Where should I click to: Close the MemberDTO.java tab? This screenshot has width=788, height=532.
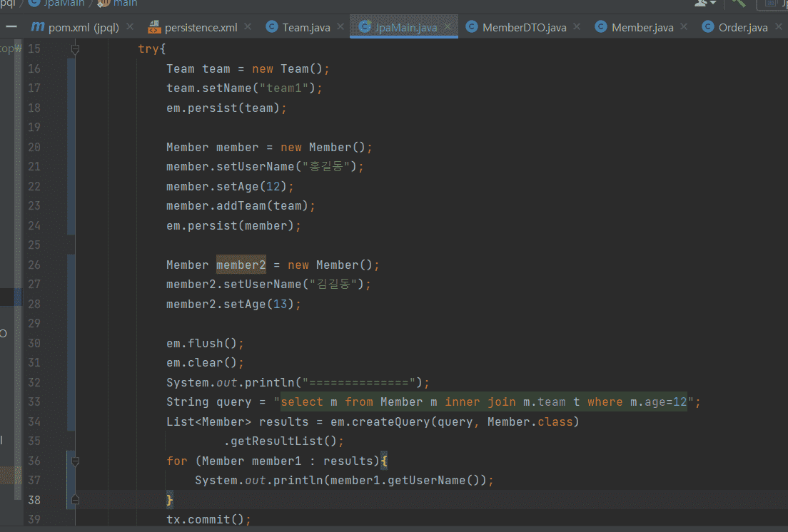577,26
